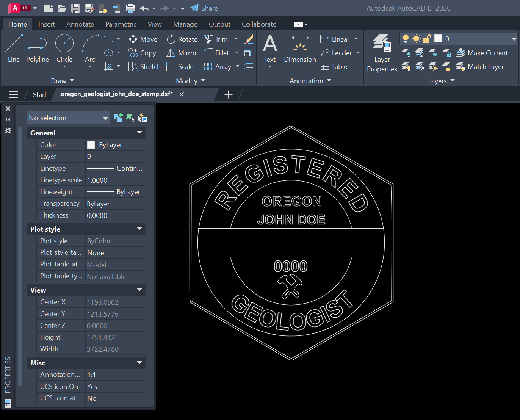The height and width of the screenshot is (420, 520).
Task: Click the Copy tool
Action: 143,53
